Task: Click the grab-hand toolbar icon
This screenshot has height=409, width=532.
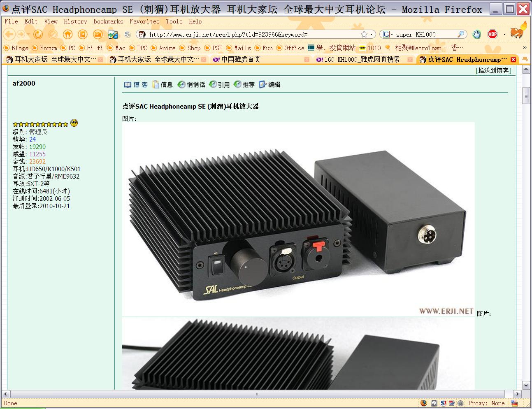Action: click(476, 35)
